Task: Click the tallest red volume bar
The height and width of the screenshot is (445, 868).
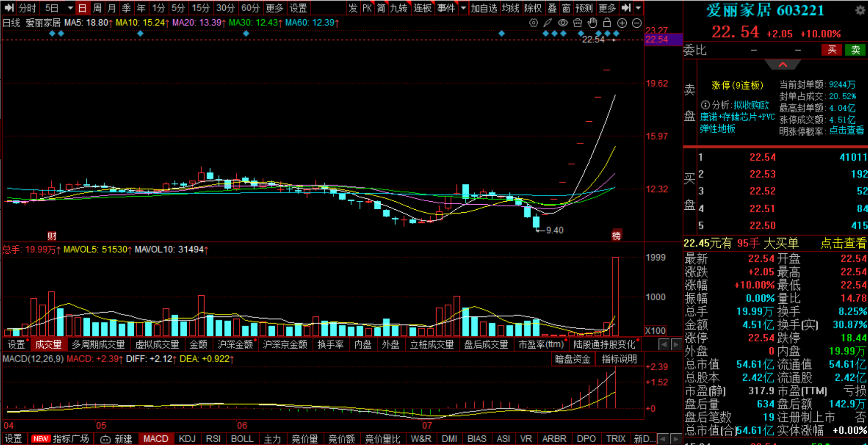Action: coord(615,297)
